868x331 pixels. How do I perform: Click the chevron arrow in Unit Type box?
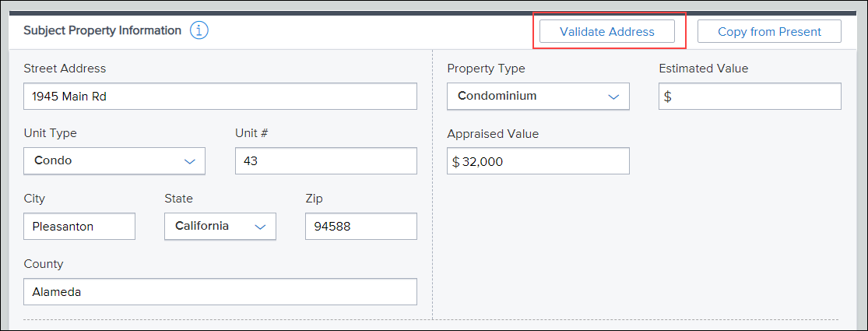[x=190, y=162]
